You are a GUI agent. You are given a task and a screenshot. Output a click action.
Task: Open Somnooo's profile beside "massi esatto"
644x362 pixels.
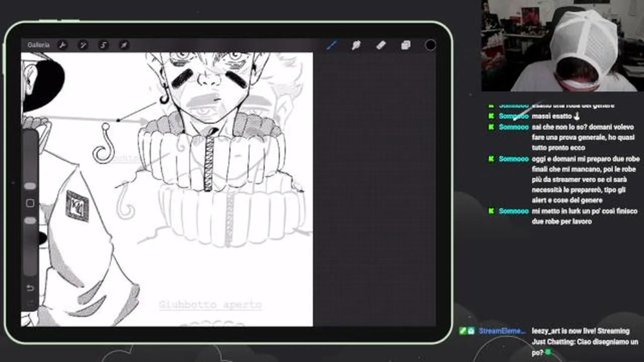pos(514,116)
